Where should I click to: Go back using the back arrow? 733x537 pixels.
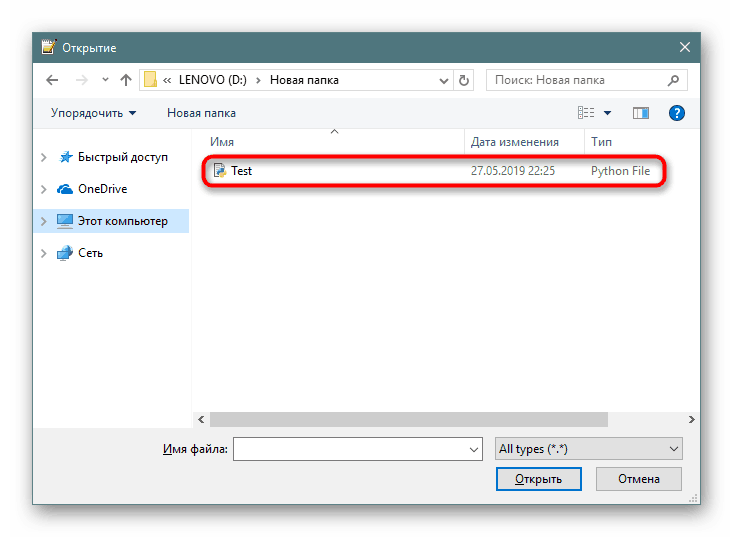click(52, 80)
